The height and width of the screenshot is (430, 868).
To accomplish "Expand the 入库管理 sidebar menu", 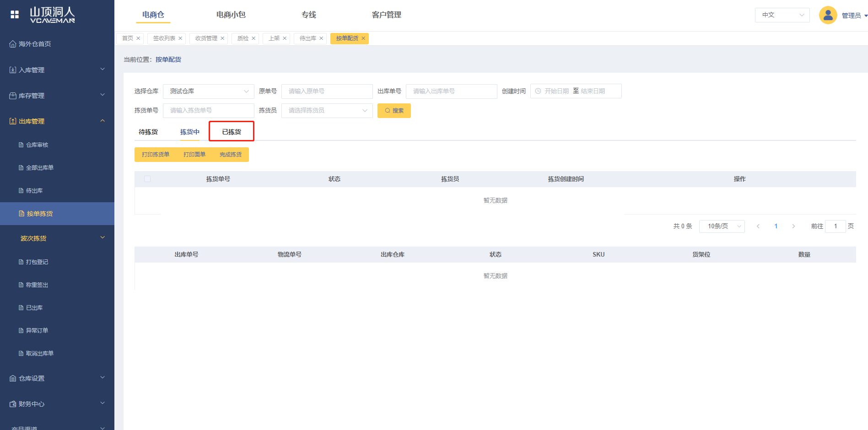I will (x=57, y=70).
